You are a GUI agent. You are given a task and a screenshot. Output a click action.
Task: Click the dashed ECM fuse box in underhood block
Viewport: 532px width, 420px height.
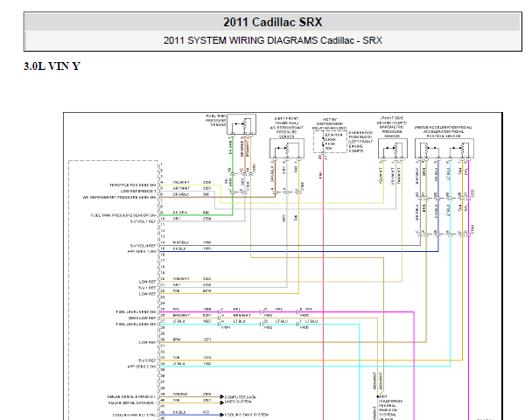click(x=330, y=142)
